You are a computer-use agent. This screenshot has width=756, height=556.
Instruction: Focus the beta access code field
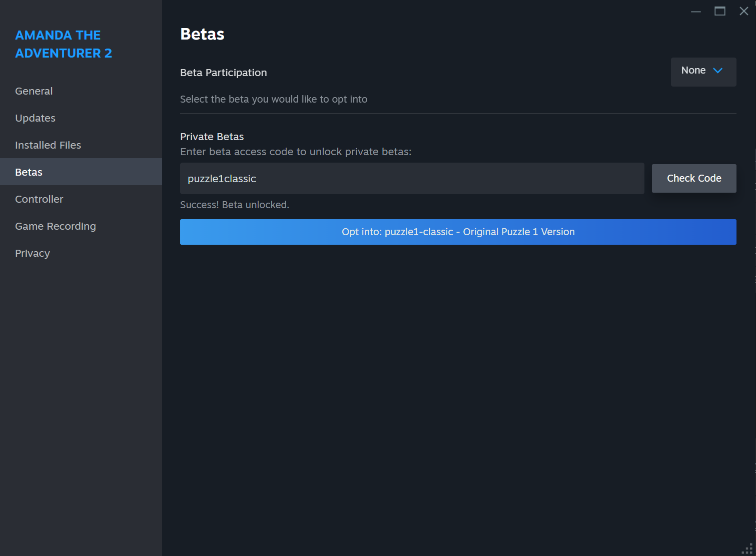point(412,178)
